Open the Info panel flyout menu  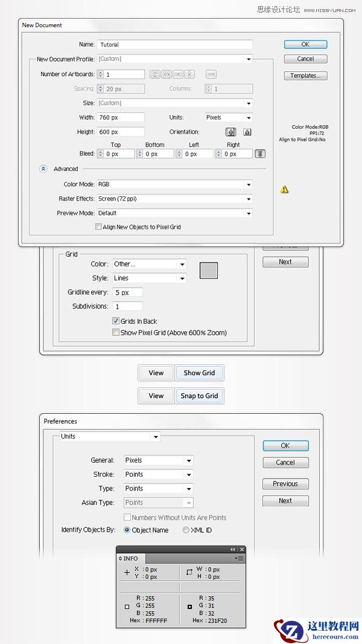coord(240,559)
